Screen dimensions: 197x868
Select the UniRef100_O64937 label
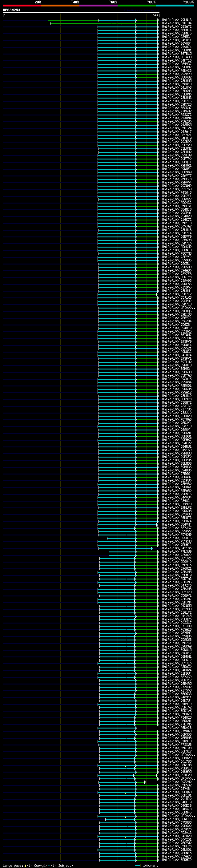click(177, 64)
